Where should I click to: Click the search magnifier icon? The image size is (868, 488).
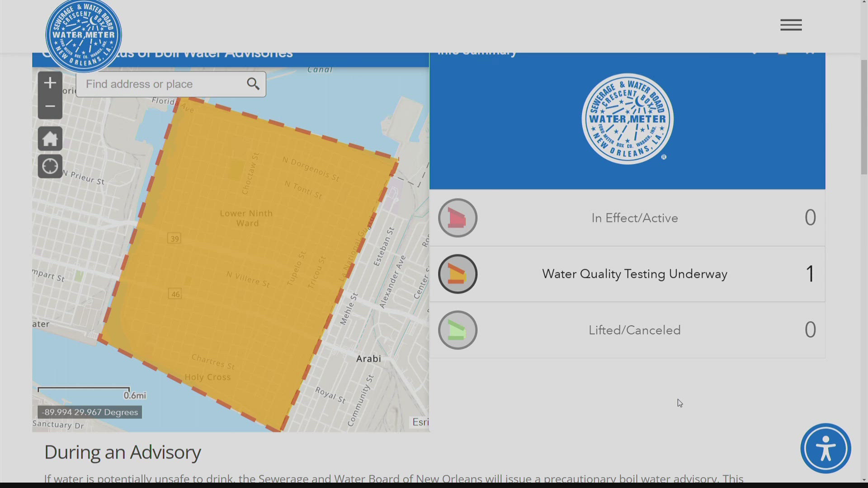253,84
